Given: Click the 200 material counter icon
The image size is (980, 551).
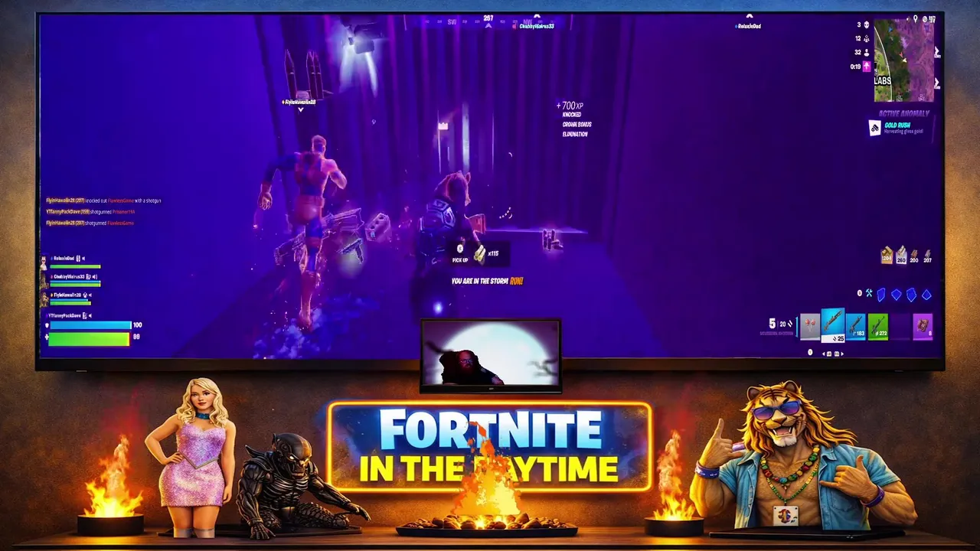Looking at the screenshot, I should (914, 256).
